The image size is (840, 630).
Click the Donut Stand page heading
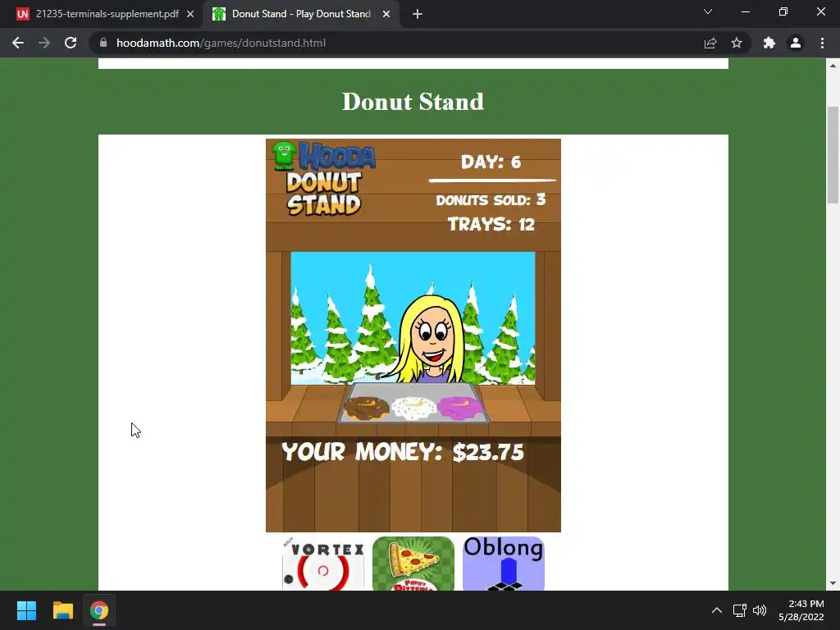tap(413, 102)
